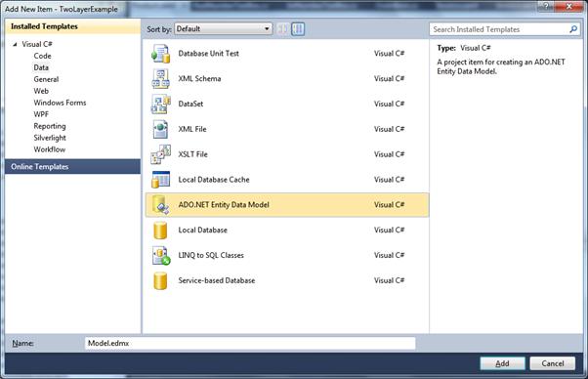Click Visual C# in the DataSet row
588x379 pixels.
[389, 104]
